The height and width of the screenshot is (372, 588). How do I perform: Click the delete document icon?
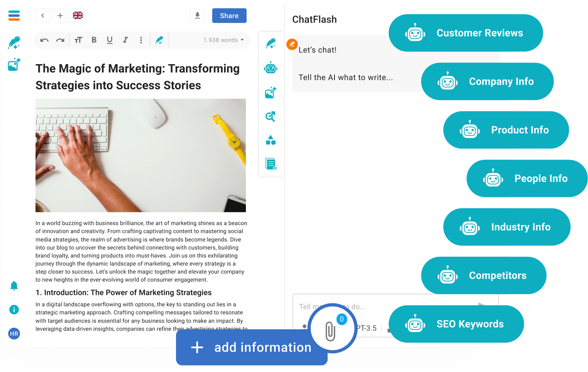[271, 164]
